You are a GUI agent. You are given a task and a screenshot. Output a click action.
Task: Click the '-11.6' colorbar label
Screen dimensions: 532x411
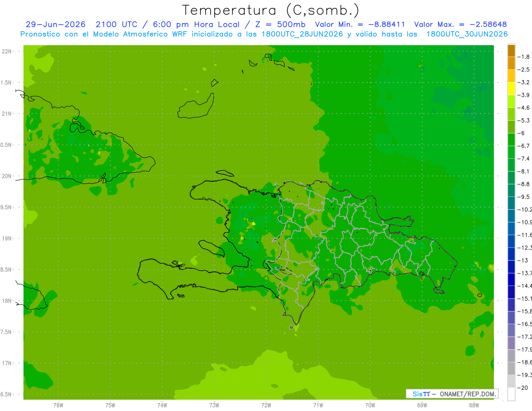[x=524, y=235]
